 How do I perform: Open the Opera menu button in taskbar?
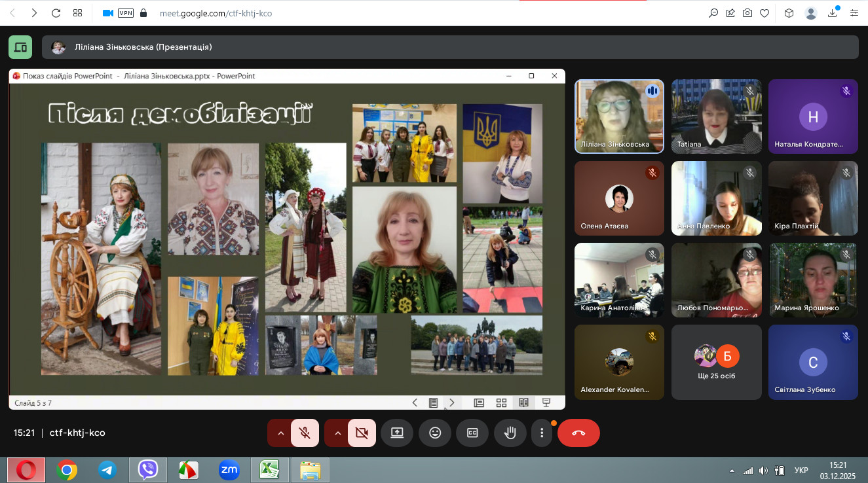26,470
